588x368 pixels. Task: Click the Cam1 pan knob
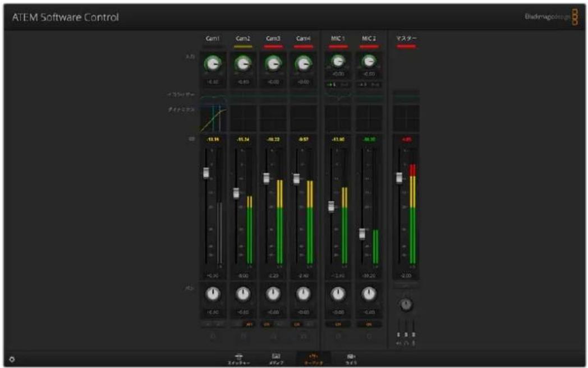click(213, 294)
